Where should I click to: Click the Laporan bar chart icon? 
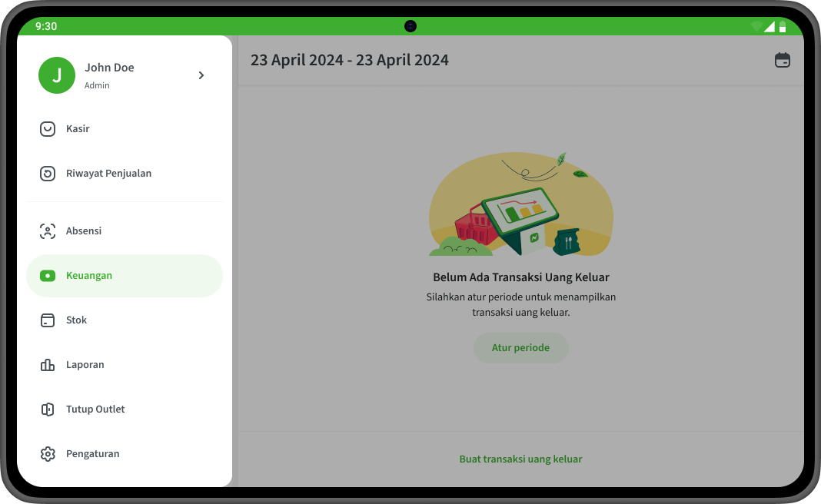click(48, 364)
